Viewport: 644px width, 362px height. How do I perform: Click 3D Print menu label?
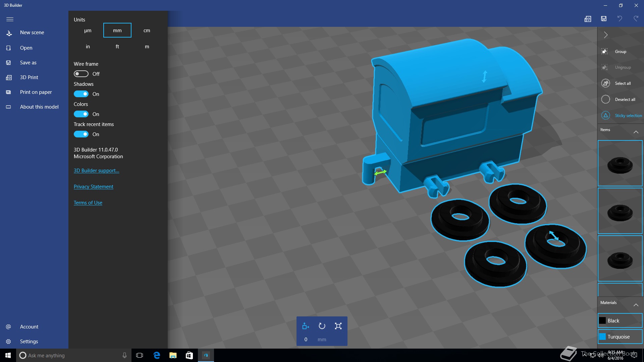[x=29, y=77]
